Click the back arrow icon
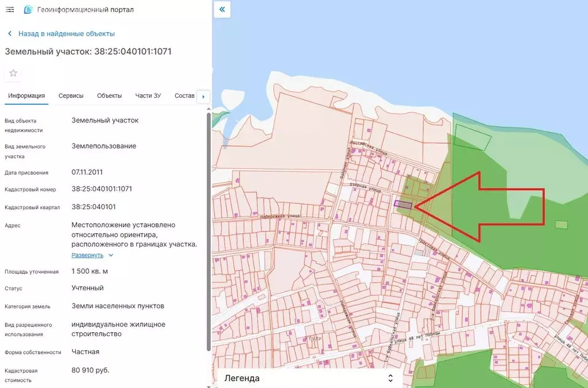Image resolution: width=588 pixels, height=388 pixels. point(10,34)
